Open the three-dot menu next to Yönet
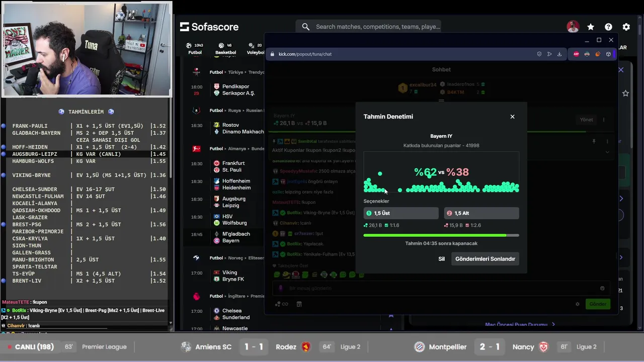Viewport: 644px width, 362px height. click(x=604, y=120)
